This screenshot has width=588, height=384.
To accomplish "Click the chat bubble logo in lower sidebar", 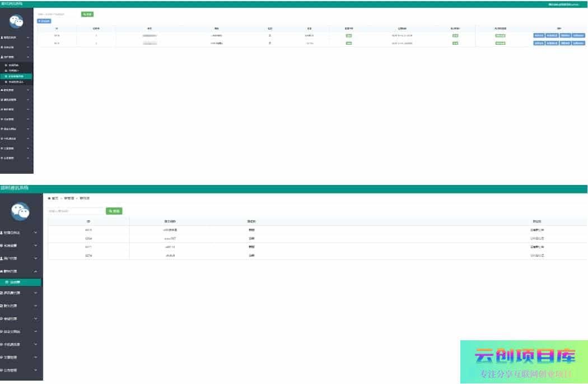I will (x=21, y=211).
